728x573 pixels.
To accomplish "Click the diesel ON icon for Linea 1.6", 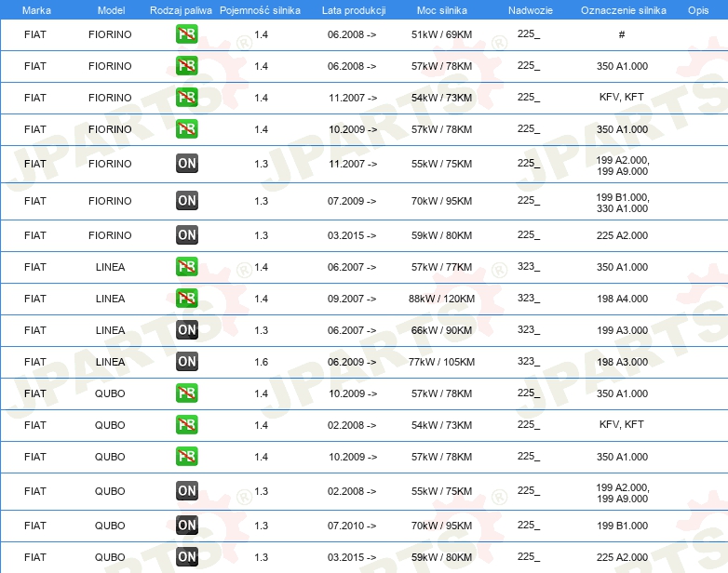I will tap(186, 362).
